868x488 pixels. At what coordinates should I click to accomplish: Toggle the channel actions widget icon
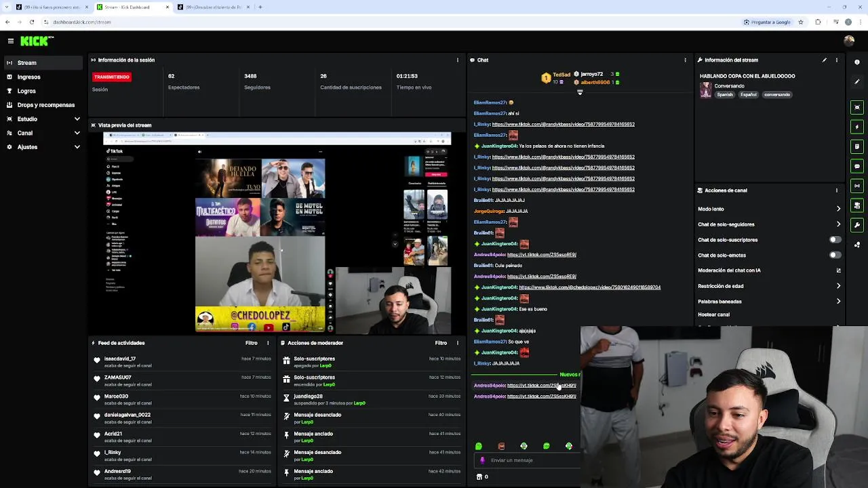[x=857, y=205]
